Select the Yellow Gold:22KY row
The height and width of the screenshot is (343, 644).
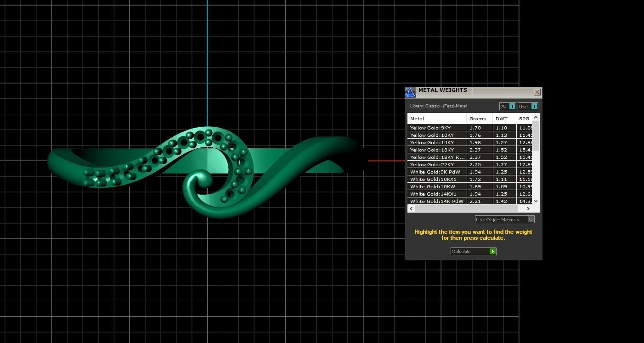(x=470, y=164)
